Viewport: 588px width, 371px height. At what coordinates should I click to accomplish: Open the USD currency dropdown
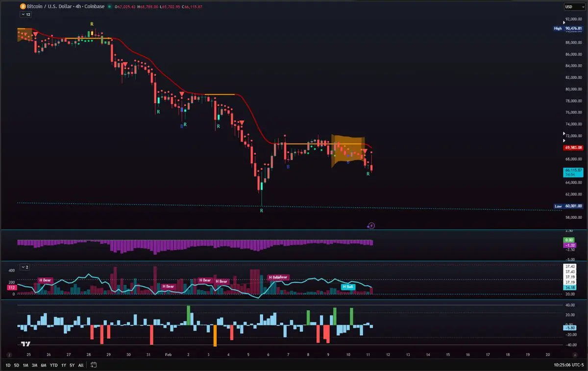tap(575, 6)
